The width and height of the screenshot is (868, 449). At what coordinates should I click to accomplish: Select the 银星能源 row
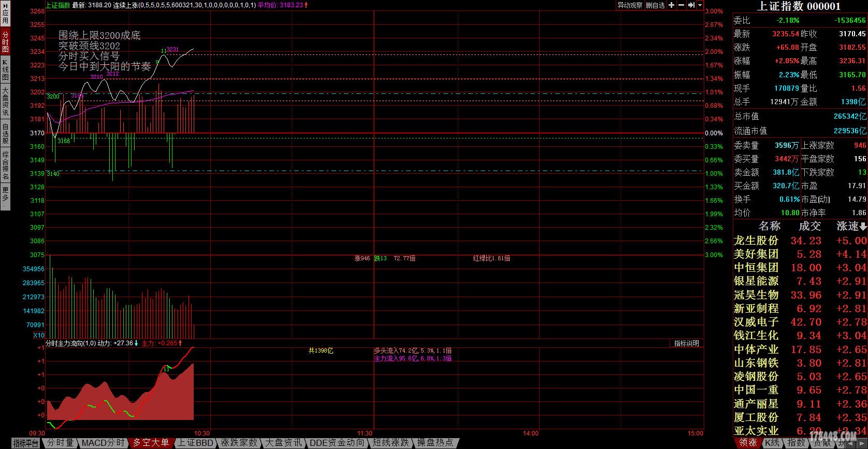tap(800, 281)
